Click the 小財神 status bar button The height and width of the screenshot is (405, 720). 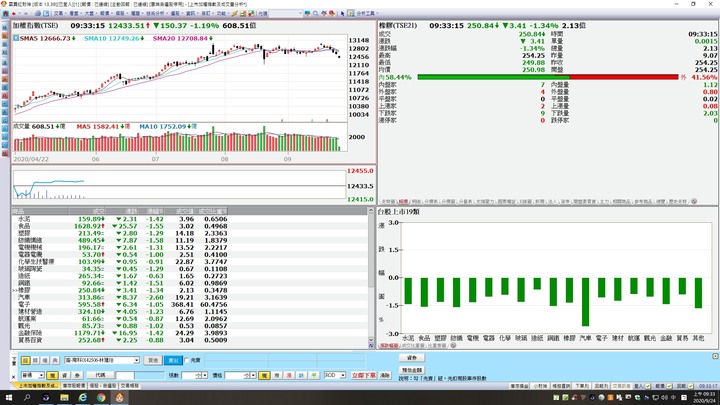[x=540, y=386]
